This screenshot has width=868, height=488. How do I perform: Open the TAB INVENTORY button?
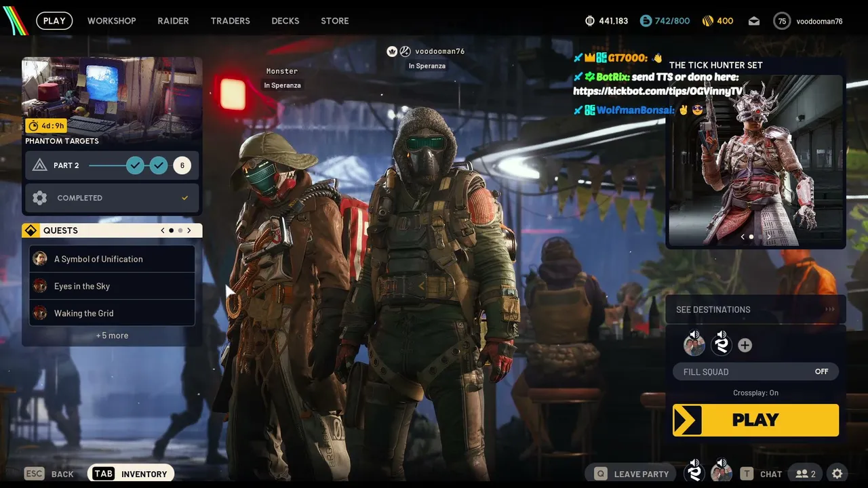click(131, 474)
